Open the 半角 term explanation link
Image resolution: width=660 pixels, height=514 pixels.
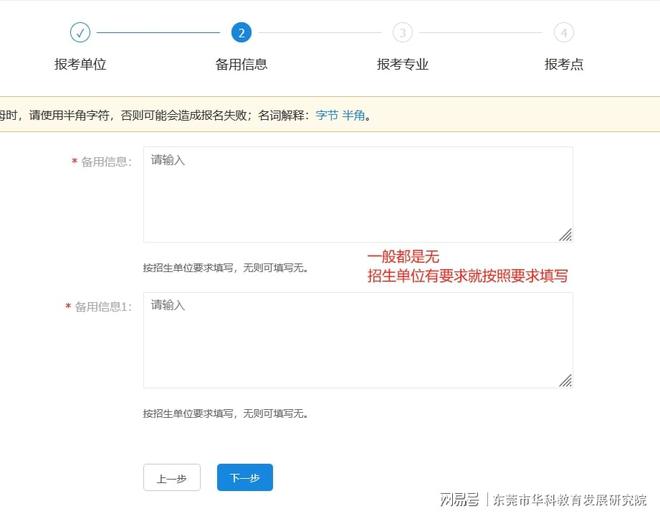(x=354, y=115)
